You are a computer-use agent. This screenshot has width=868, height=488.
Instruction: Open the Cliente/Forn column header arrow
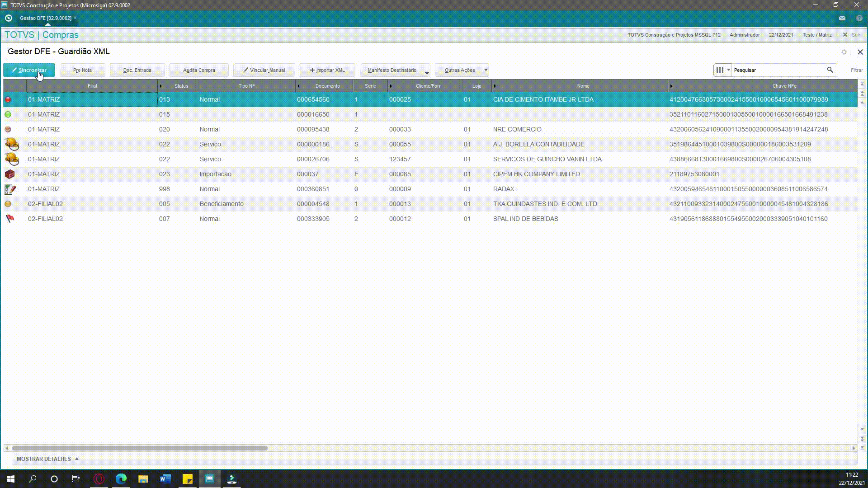point(391,86)
